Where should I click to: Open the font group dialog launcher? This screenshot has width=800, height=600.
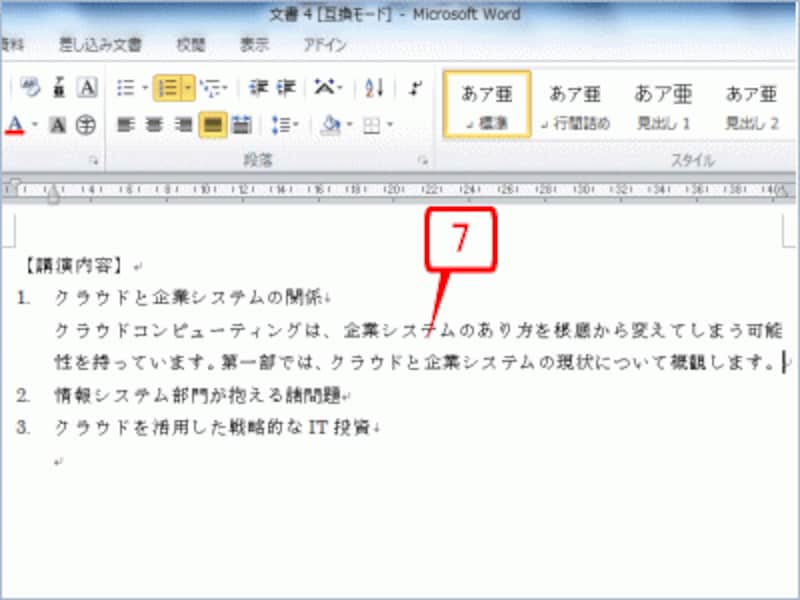(x=93, y=161)
